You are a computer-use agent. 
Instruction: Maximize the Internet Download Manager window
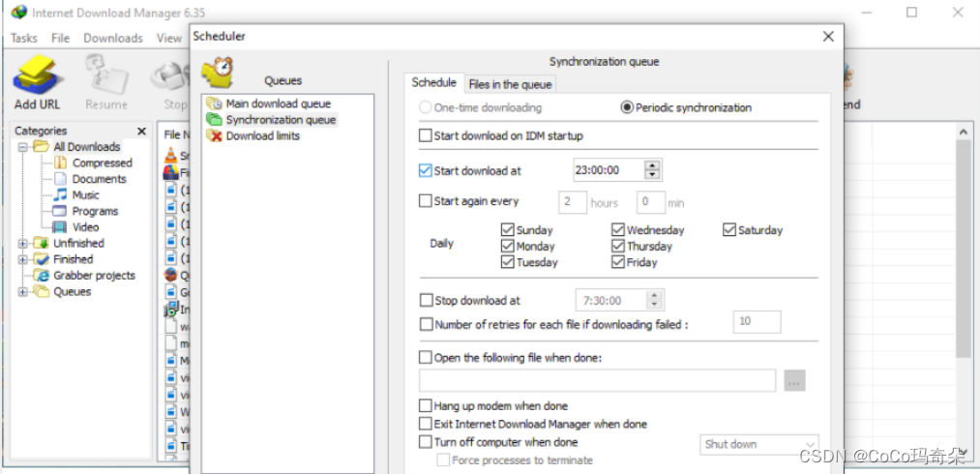(x=912, y=12)
